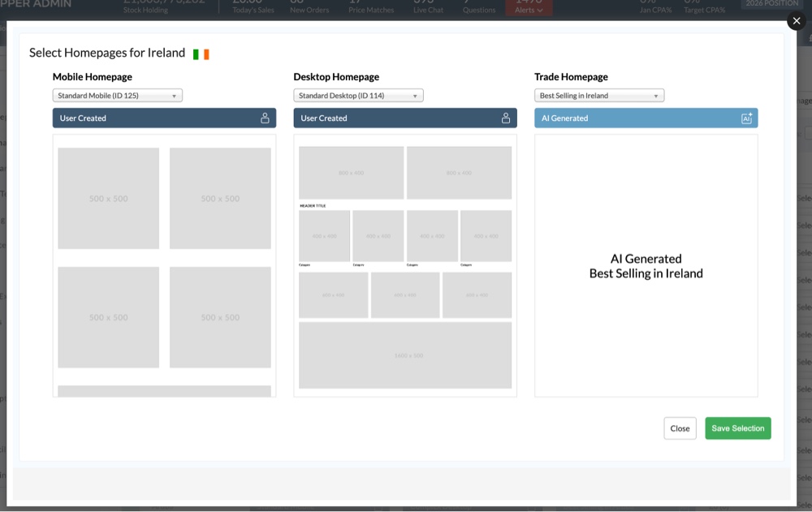Click the Save Selection button

pos(737,428)
